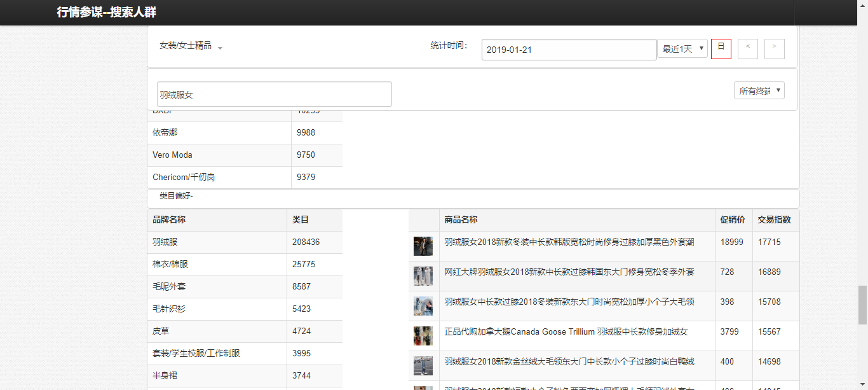Click the date field showing 2019-01-21
This screenshot has height=390, width=868.
[x=569, y=50]
